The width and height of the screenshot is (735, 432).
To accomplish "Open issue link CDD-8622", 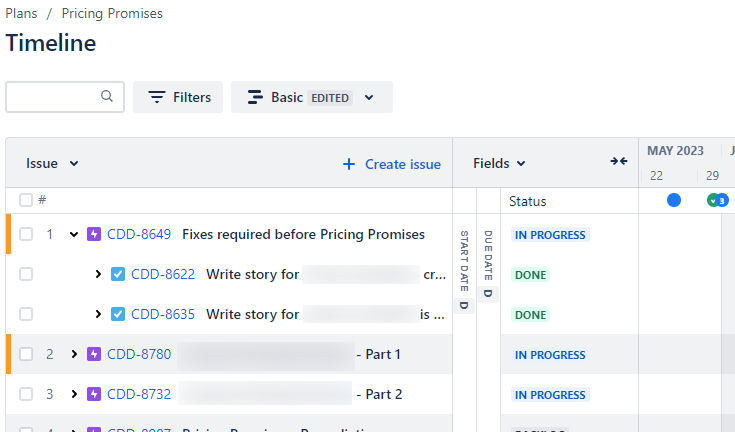I will click(163, 274).
